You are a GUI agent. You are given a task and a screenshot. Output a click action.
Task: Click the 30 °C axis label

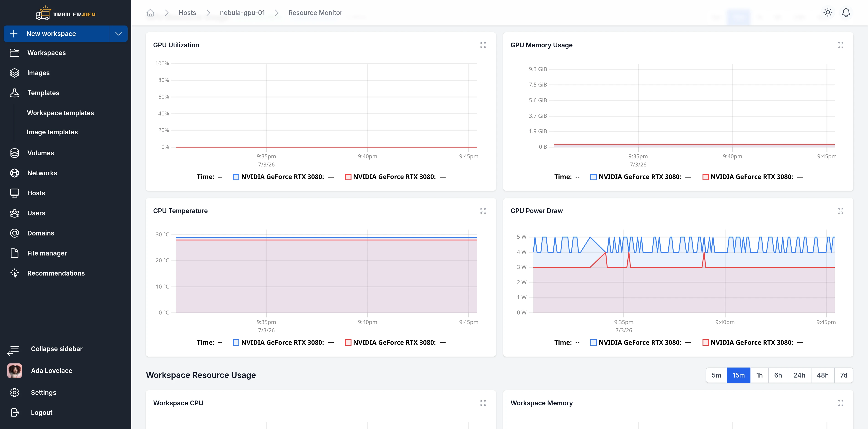pos(162,234)
